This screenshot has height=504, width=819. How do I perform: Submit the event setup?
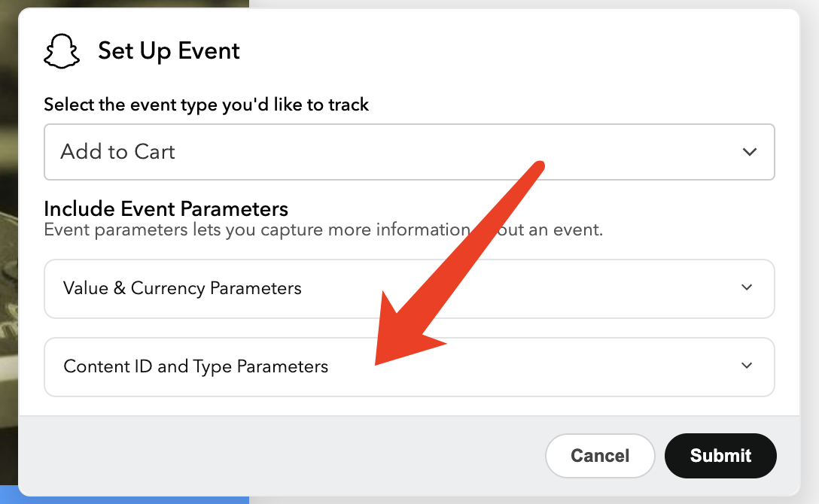(720, 455)
